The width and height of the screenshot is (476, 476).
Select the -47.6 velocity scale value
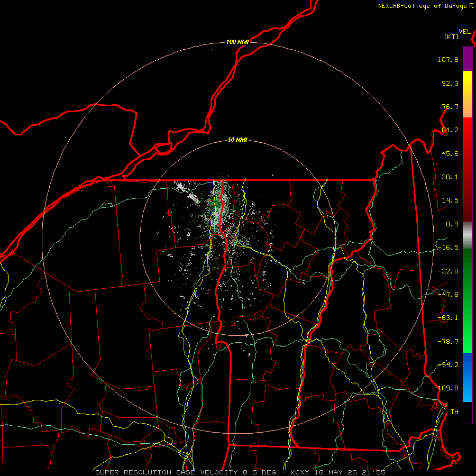point(448,295)
